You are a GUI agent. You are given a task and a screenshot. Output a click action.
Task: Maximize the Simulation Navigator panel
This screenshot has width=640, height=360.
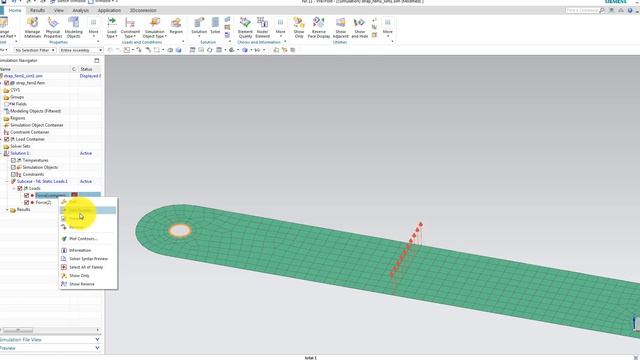point(97,60)
